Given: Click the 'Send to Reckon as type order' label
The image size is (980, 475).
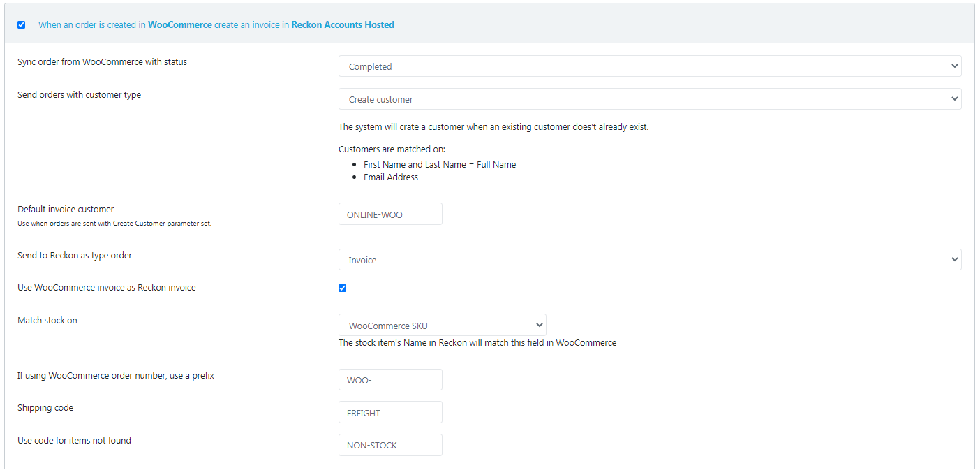Looking at the screenshot, I should (x=75, y=256).
